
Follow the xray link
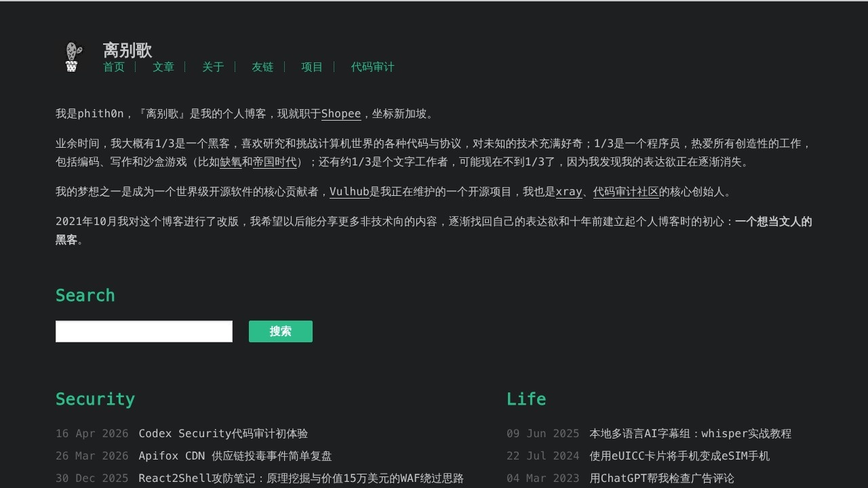569,192
